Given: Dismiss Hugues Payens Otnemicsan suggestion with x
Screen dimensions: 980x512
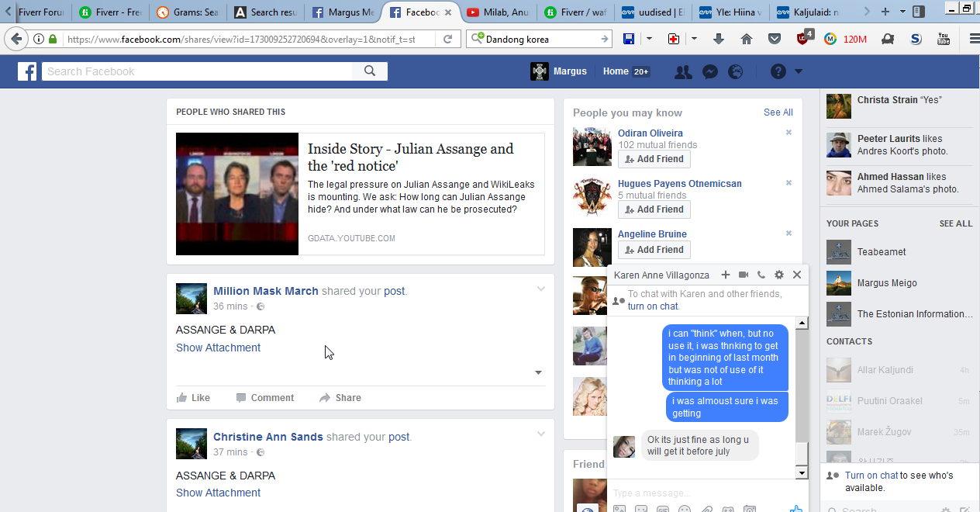Looking at the screenshot, I should (x=788, y=183).
